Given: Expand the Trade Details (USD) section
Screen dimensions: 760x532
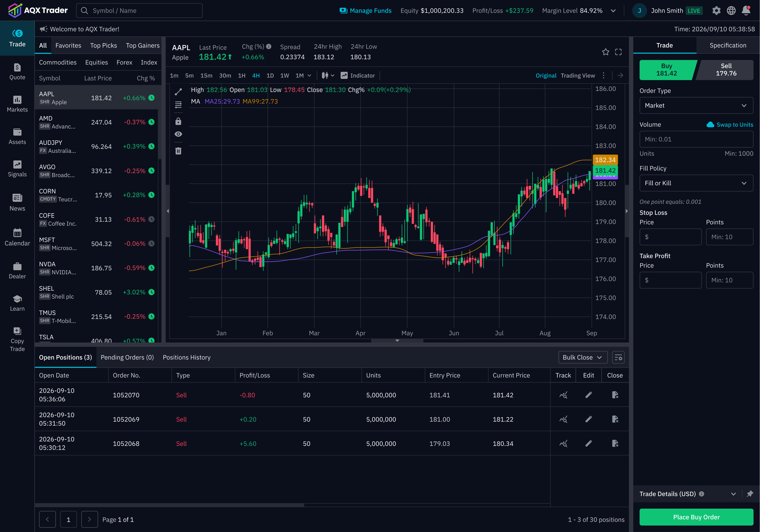Looking at the screenshot, I should (733, 494).
